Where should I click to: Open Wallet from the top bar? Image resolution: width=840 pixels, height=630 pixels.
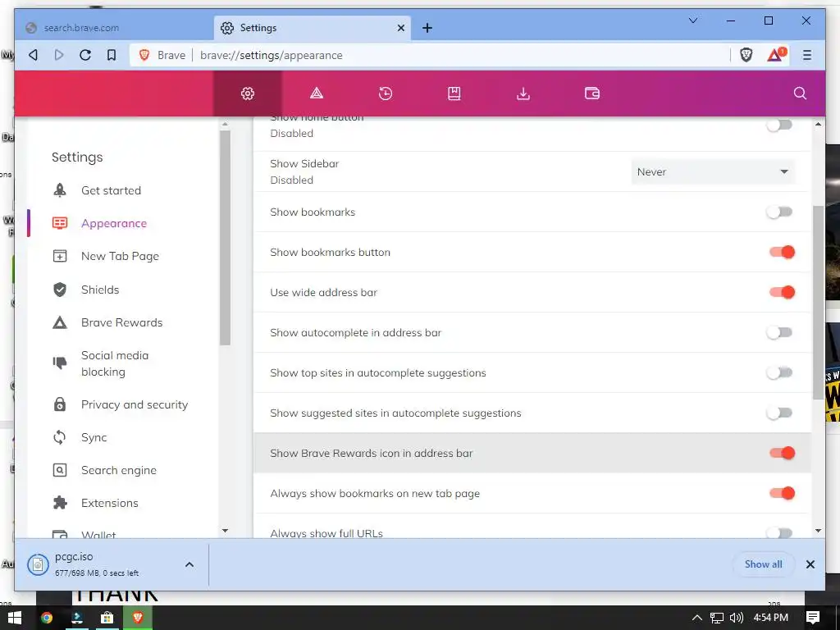tap(592, 94)
